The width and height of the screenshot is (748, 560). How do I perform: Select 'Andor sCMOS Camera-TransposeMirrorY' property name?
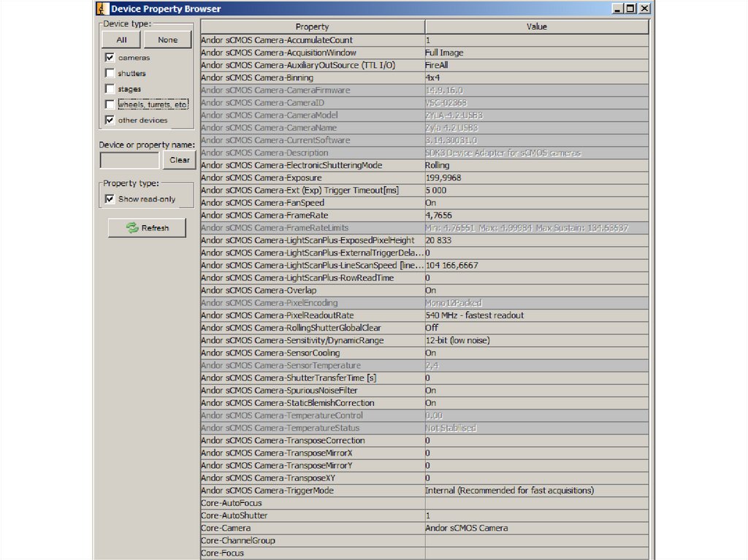click(313, 465)
